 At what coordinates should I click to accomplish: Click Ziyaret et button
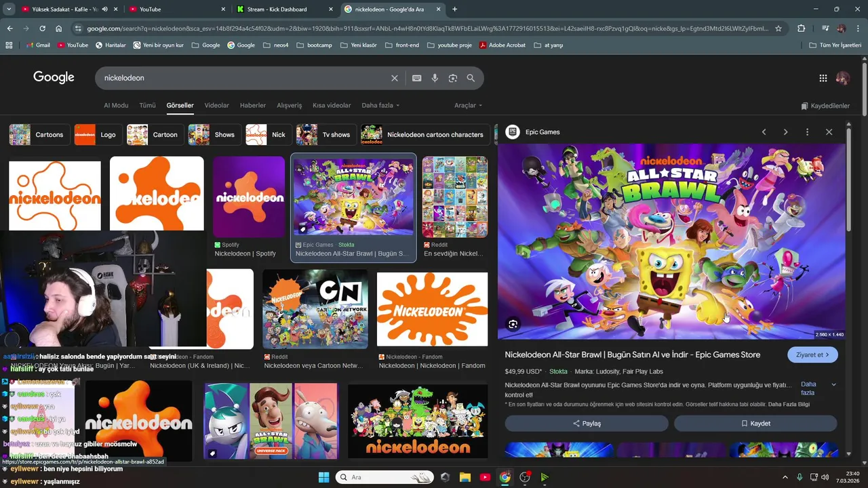pos(812,354)
